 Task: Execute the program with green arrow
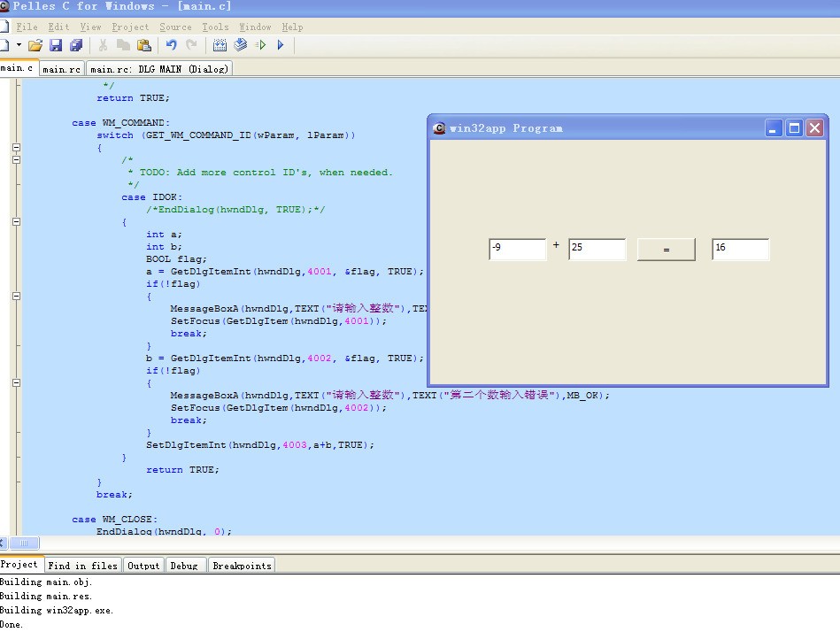261,45
